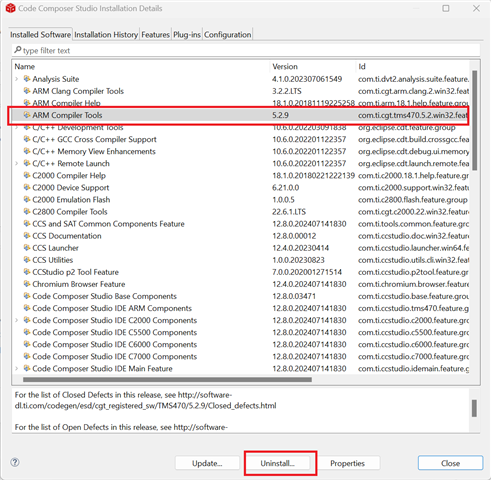Click the ARM Clang Compiler Tools icon
Screen dimensions: 491x480
pyautogui.click(x=27, y=91)
